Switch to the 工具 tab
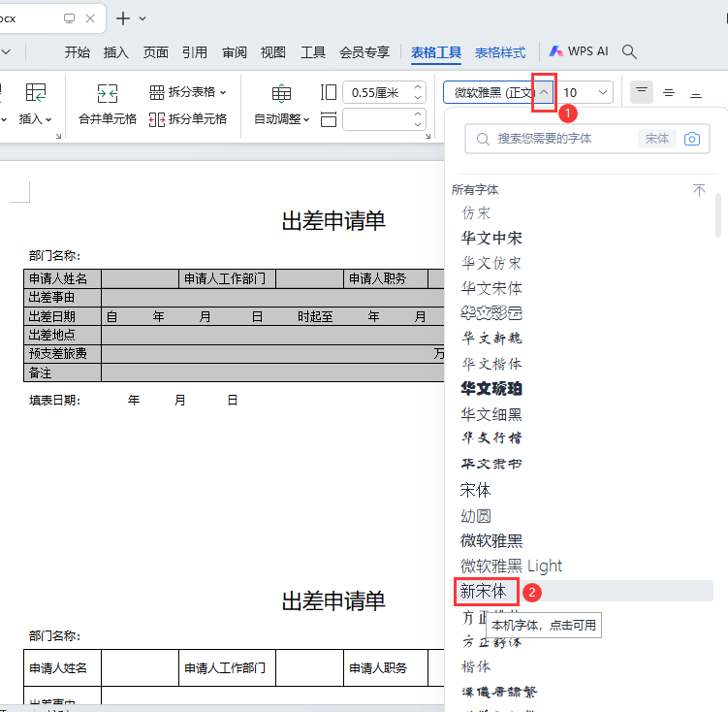The width and height of the screenshot is (728, 712). tap(312, 52)
